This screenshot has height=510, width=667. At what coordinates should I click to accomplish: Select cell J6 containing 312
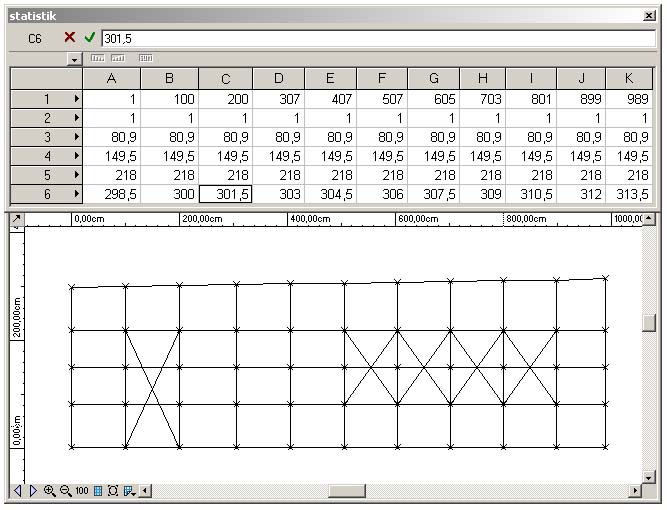click(x=581, y=194)
